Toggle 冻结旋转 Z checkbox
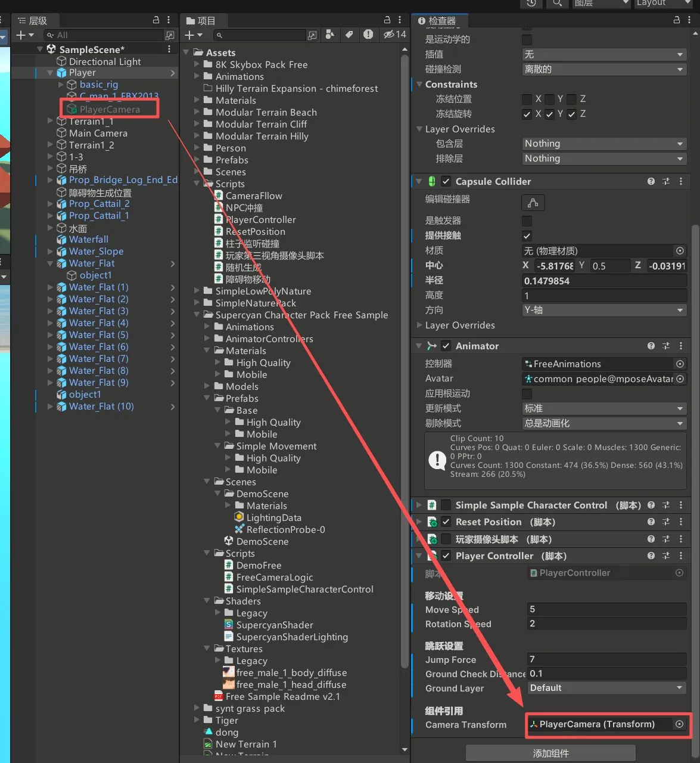Viewport: 700px width, 763px height. 571,114
